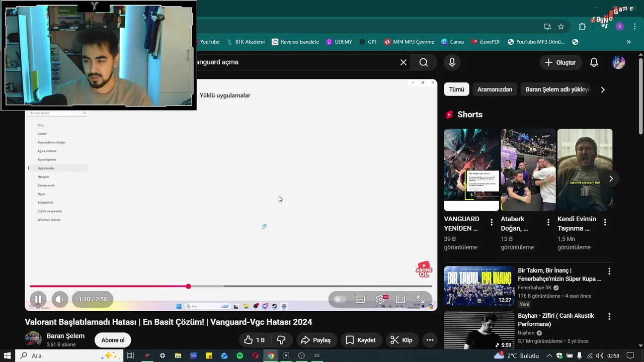Select the Aramanızdan filter chip
This screenshot has height=362, width=644.
(x=495, y=89)
